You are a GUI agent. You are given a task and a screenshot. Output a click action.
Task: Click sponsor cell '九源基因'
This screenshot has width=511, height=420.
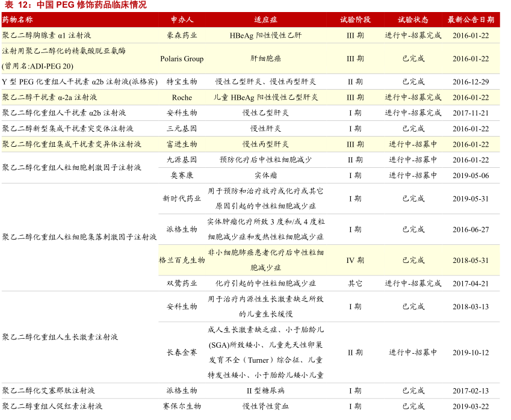click(x=182, y=159)
